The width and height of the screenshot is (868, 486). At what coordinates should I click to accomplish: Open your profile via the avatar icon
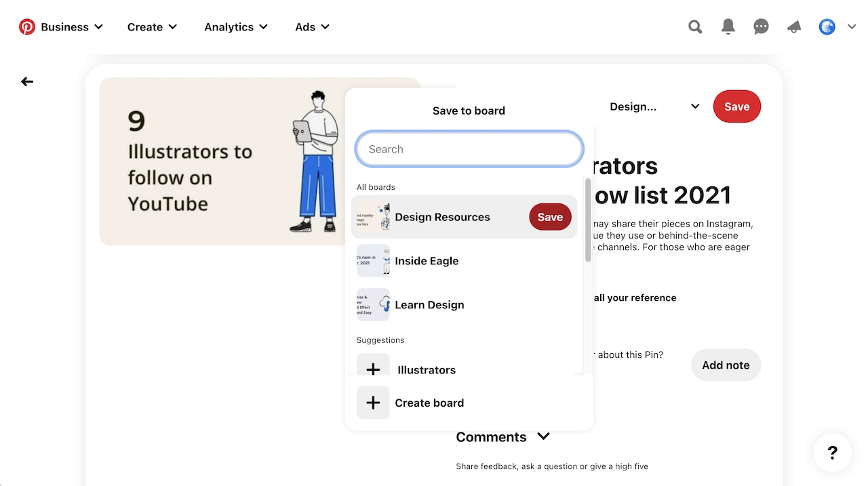tap(827, 26)
